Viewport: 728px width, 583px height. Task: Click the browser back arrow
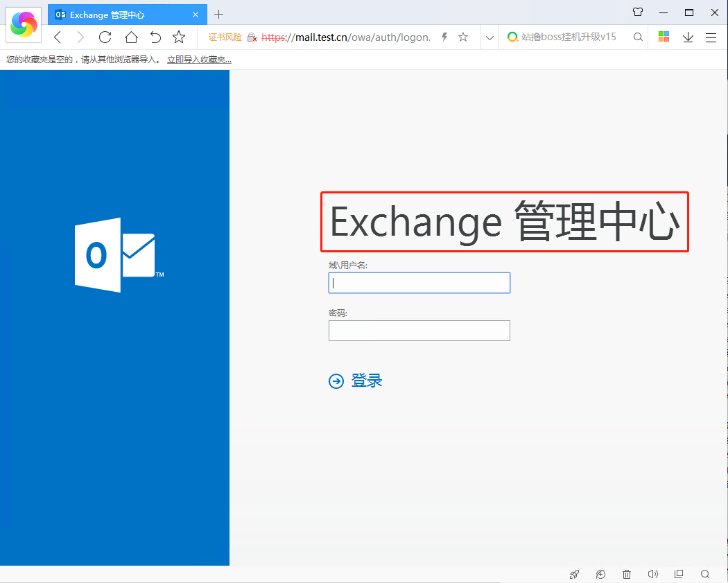pyautogui.click(x=58, y=37)
